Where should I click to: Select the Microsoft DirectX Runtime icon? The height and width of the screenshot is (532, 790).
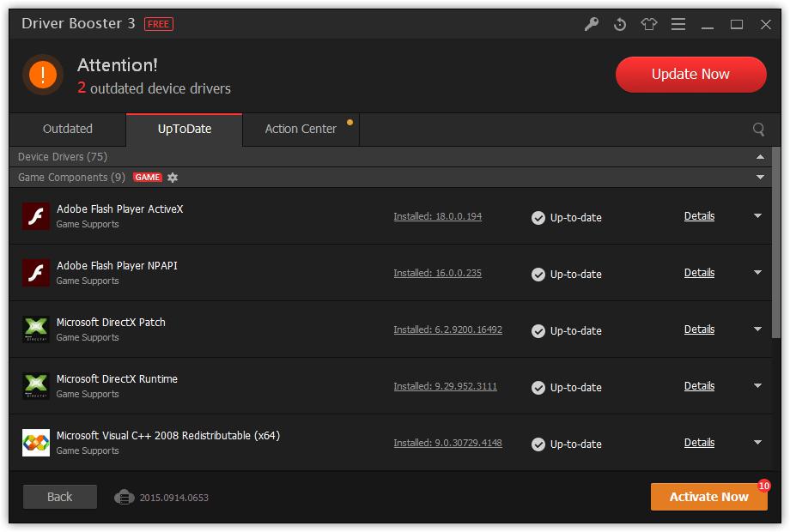pyautogui.click(x=36, y=386)
